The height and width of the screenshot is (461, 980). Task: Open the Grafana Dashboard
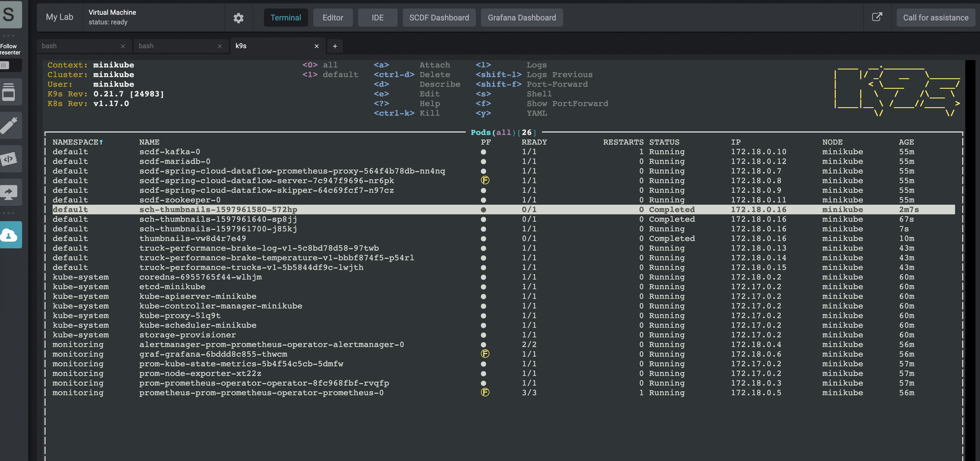pos(521,18)
